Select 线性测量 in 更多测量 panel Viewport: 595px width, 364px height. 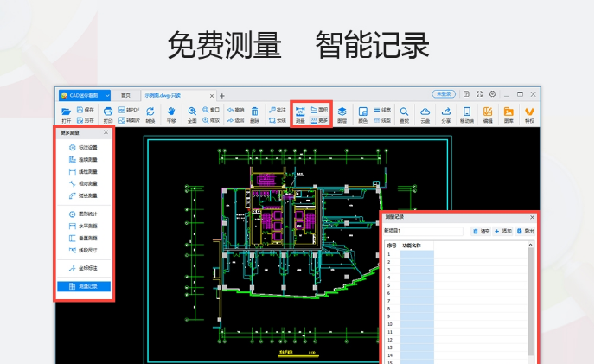[x=84, y=171]
